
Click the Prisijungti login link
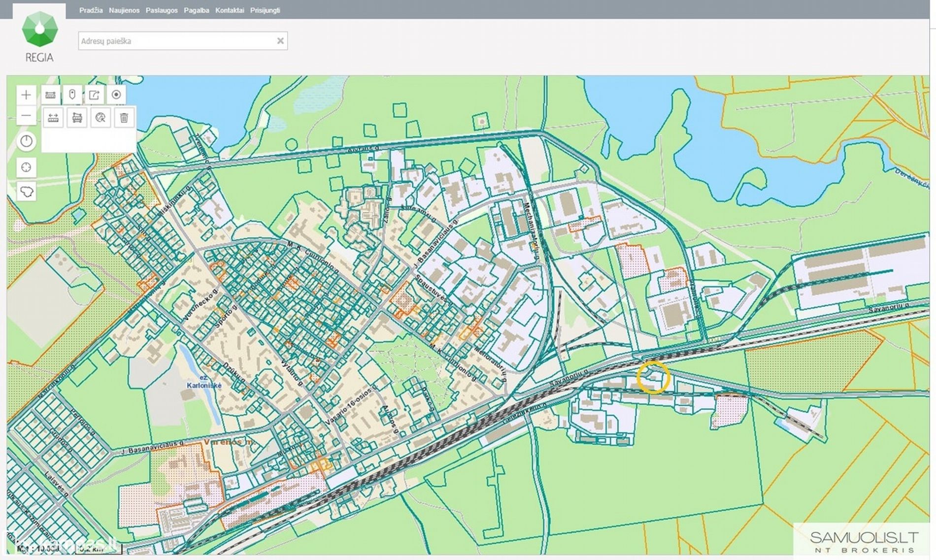pyautogui.click(x=265, y=10)
